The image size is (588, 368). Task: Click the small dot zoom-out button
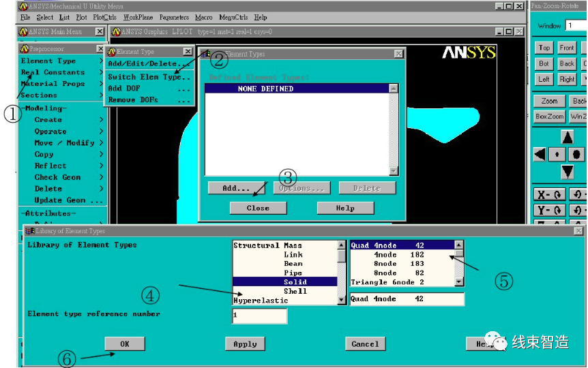tap(557, 154)
